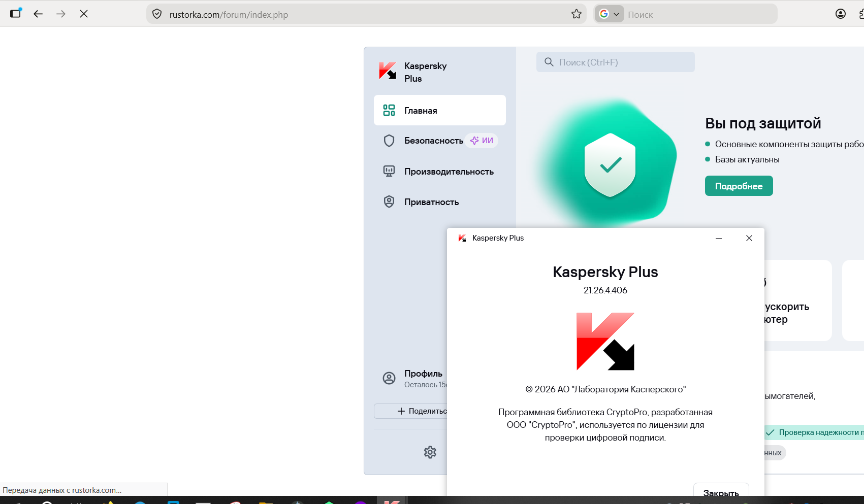Click the privacy shield icon beside Приватность
Image resolution: width=864 pixels, height=504 pixels.
click(389, 201)
